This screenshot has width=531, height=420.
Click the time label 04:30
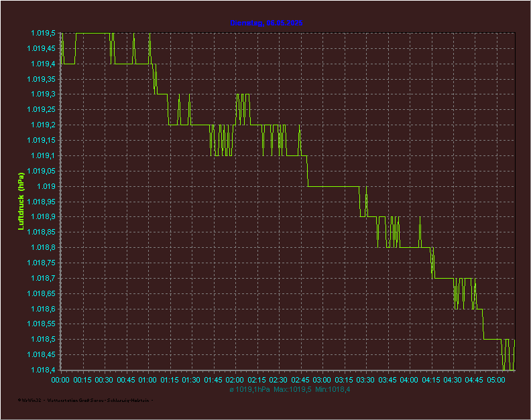[453, 380]
